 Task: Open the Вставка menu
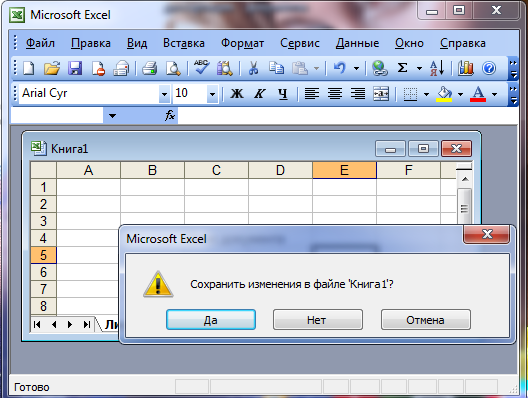tap(184, 43)
